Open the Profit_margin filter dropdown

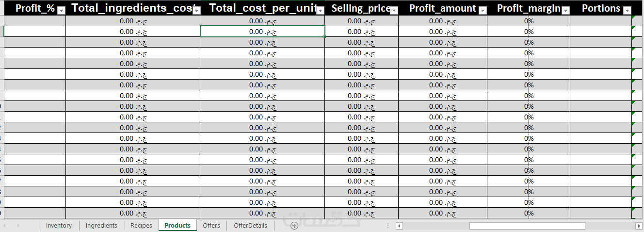pos(565,10)
